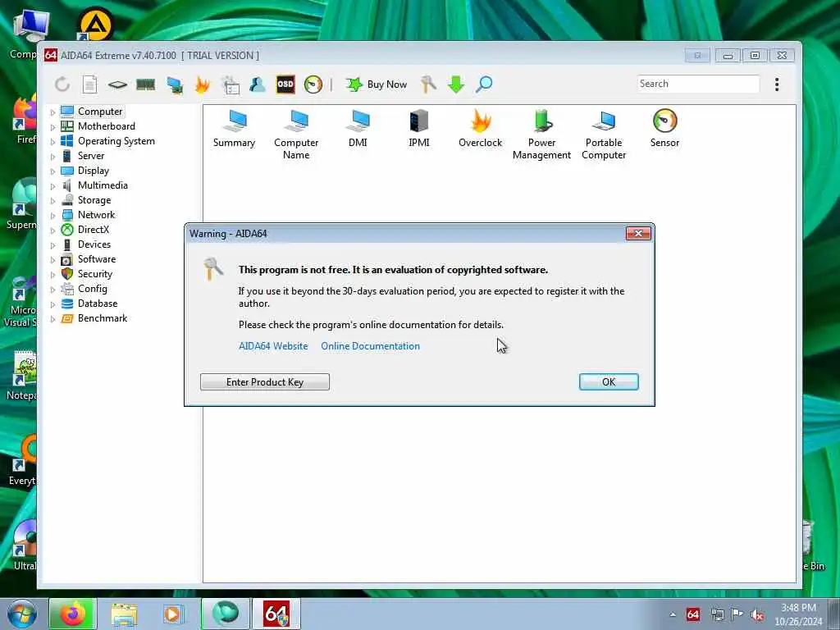Click the AIDA64 taskbar button

coord(276,614)
